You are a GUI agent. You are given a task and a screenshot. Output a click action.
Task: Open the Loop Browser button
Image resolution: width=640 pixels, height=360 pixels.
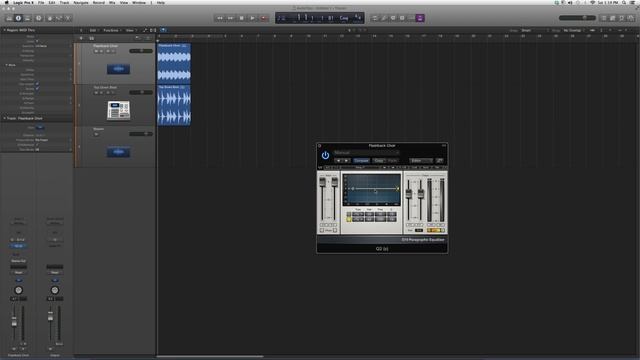click(622, 18)
